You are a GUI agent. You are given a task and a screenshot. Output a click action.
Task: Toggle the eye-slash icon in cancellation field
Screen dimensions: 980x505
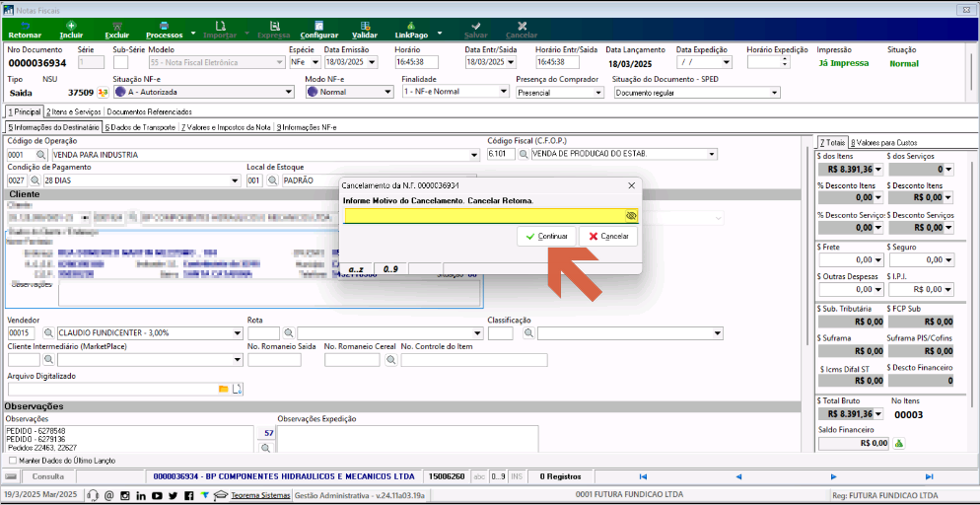point(631,216)
